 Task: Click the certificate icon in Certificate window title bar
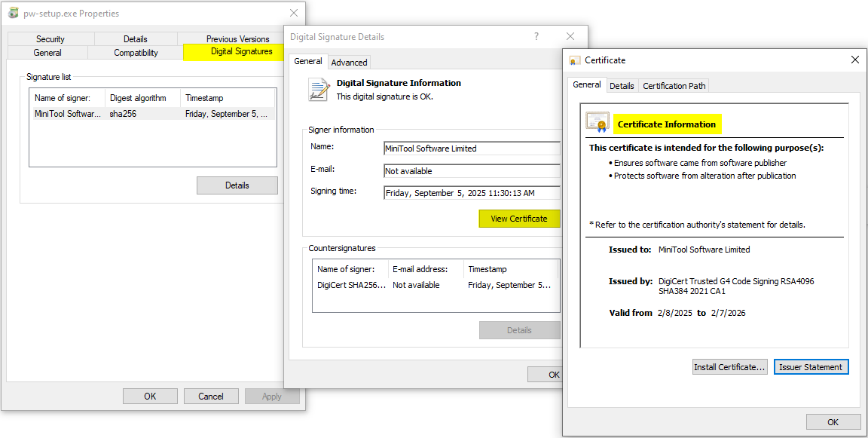point(573,60)
